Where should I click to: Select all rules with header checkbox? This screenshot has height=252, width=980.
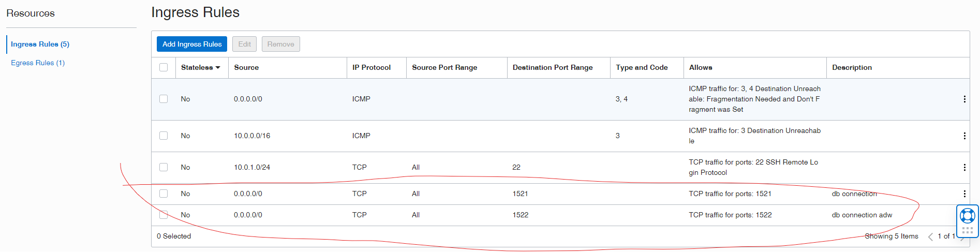pyautogui.click(x=164, y=67)
